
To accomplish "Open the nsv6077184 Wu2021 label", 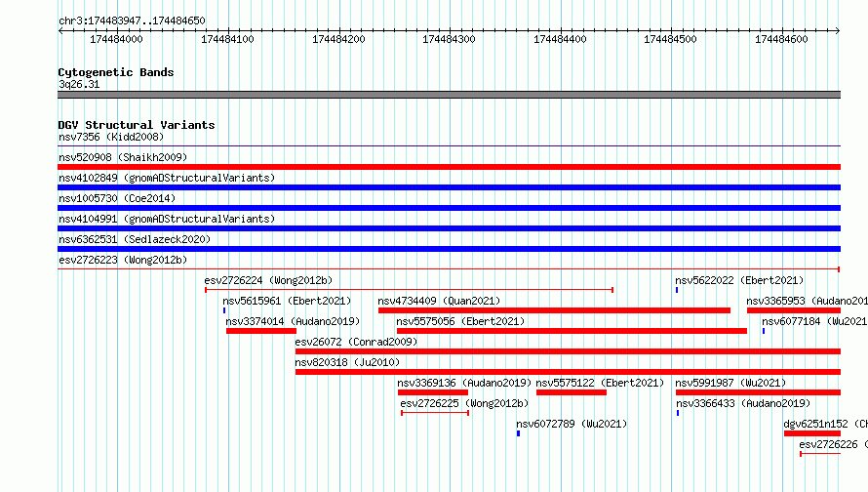I will pos(815,321).
